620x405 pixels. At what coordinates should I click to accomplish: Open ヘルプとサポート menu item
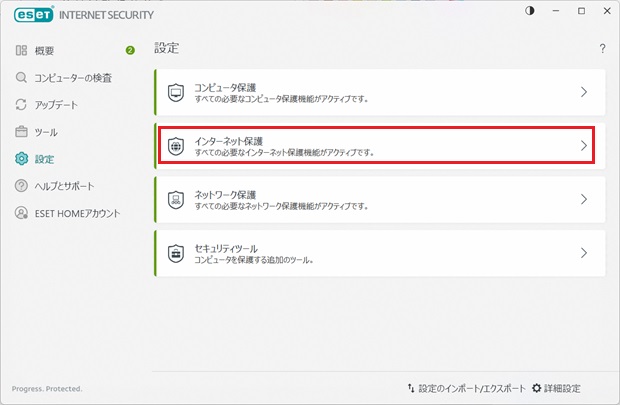coord(64,186)
